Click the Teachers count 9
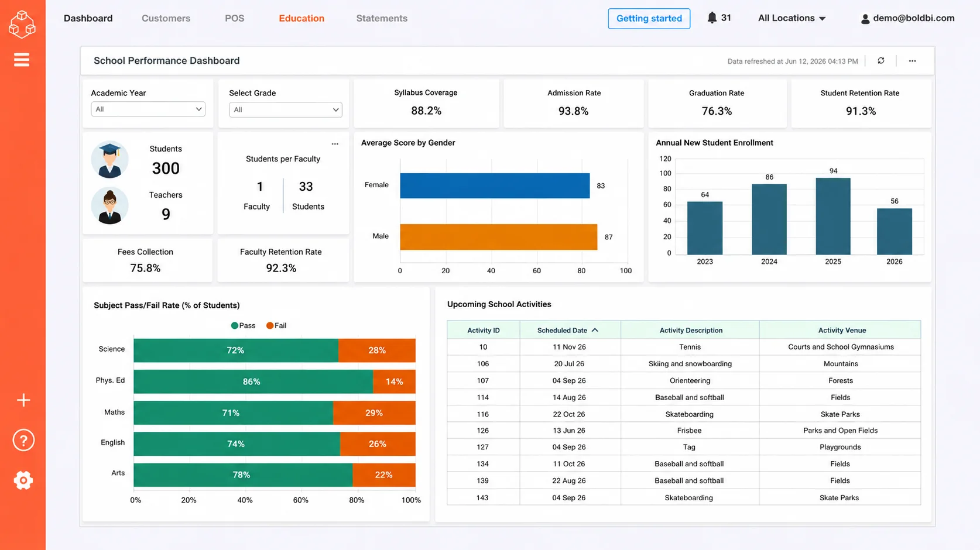This screenshot has width=980, height=550. [x=166, y=214]
